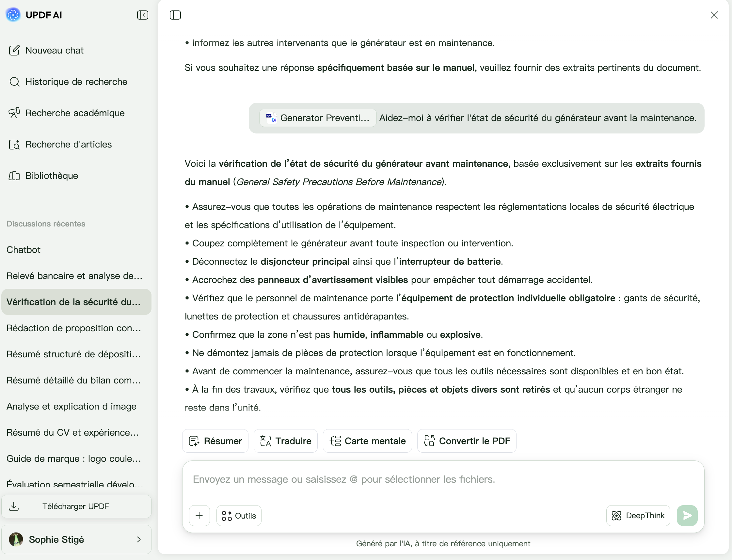Click the Historique de recherche magnifier icon
Screen dimensions: 732x560
click(x=14, y=82)
